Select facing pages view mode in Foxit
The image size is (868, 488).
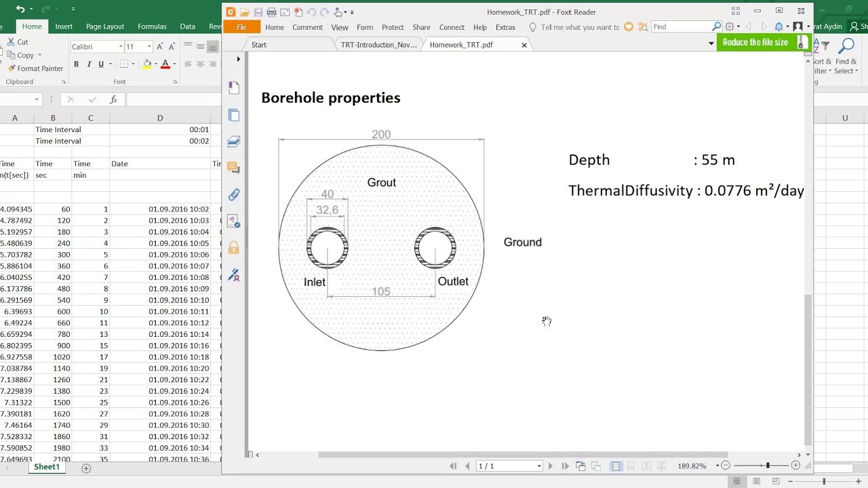pyautogui.click(x=646, y=466)
